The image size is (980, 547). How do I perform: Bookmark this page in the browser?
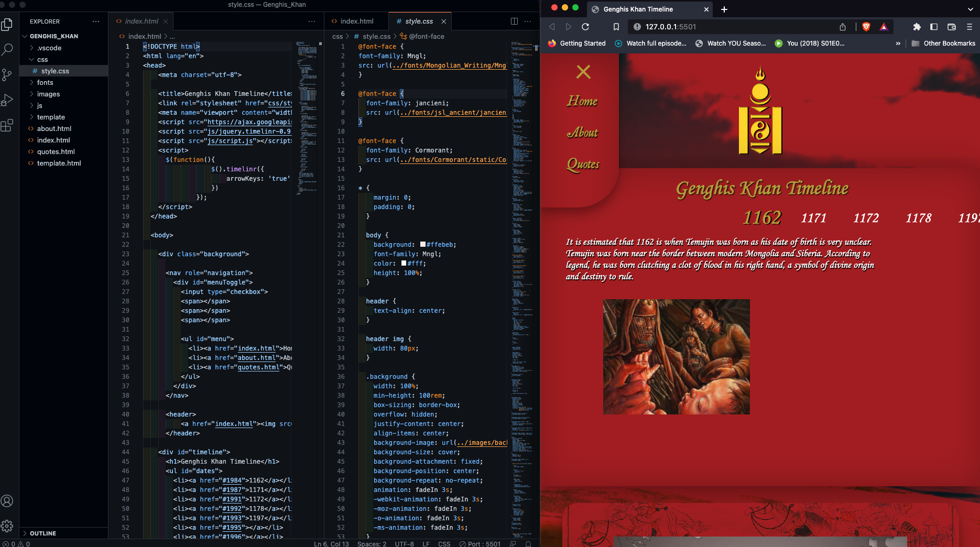click(616, 27)
